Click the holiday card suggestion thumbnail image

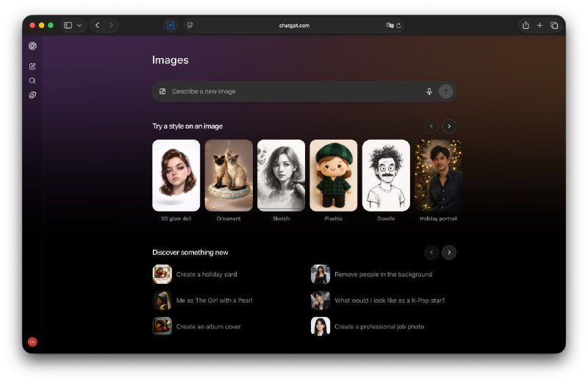pyautogui.click(x=162, y=274)
